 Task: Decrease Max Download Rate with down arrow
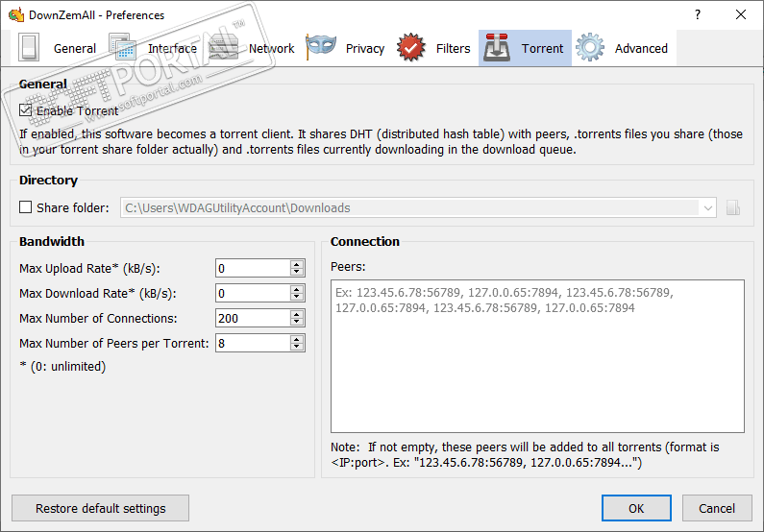(296, 297)
